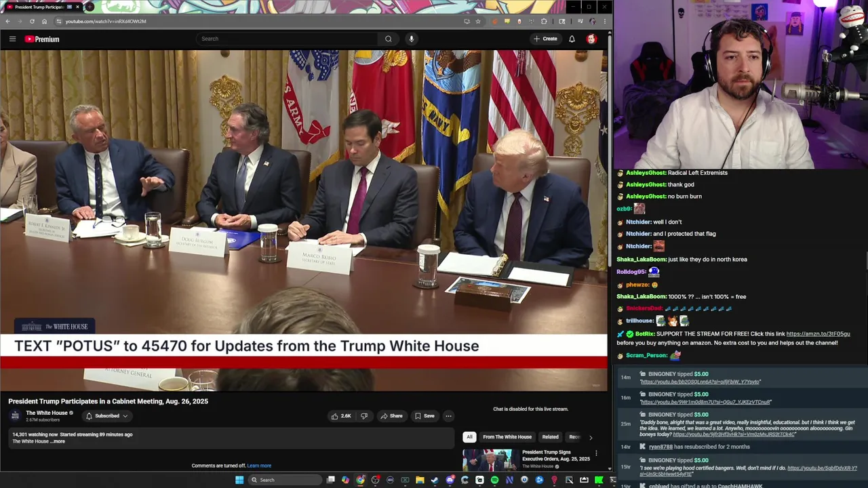Open Chrome from the taskbar

point(360,480)
